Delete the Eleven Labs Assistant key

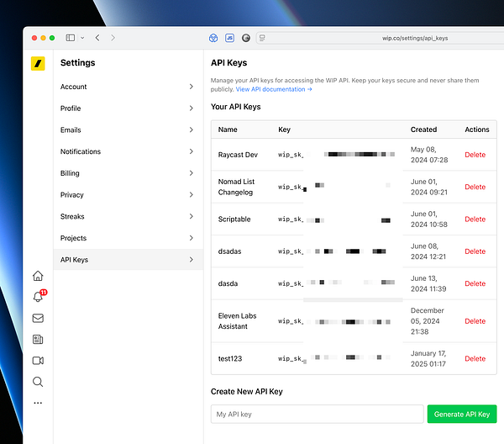click(475, 321)
